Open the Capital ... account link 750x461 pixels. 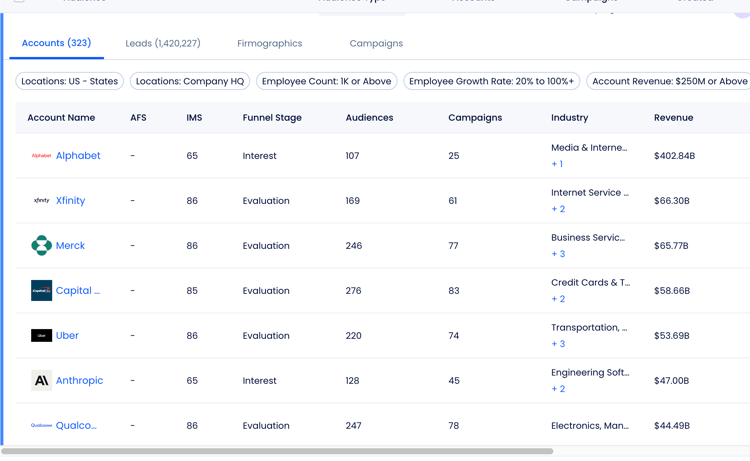tap(77, 290)
